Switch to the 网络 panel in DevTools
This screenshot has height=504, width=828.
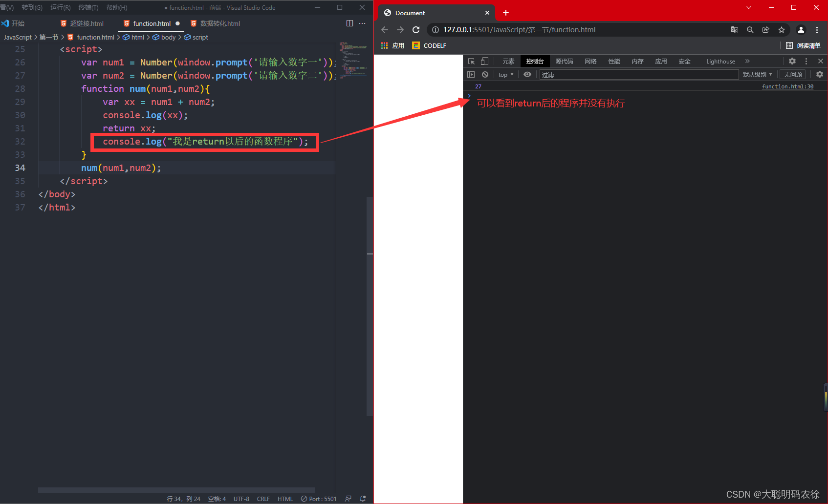pos(590,61)
